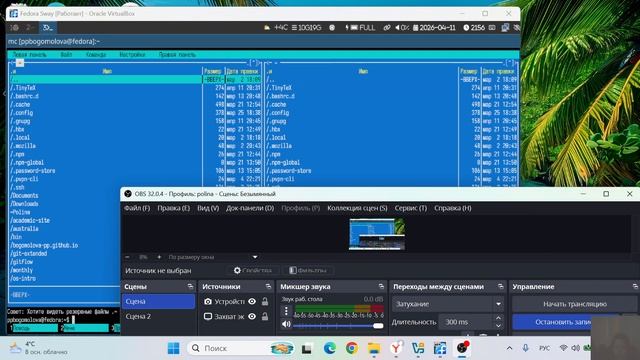Switch to the OBS Studio taskbar icon
The width and height of the screenshot is (640, 360).
pos(462,348)
